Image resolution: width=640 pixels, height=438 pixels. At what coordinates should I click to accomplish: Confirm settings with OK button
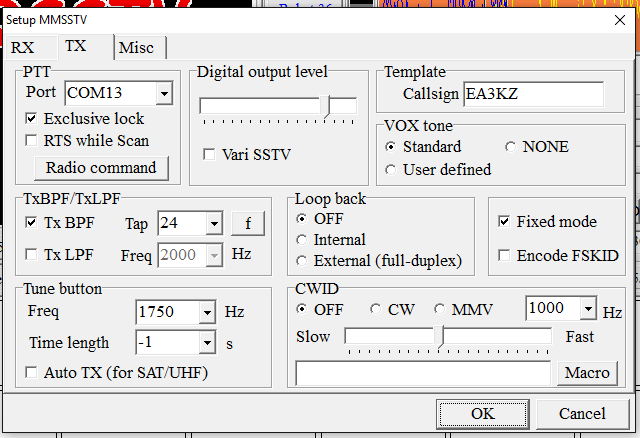[483, 414]
